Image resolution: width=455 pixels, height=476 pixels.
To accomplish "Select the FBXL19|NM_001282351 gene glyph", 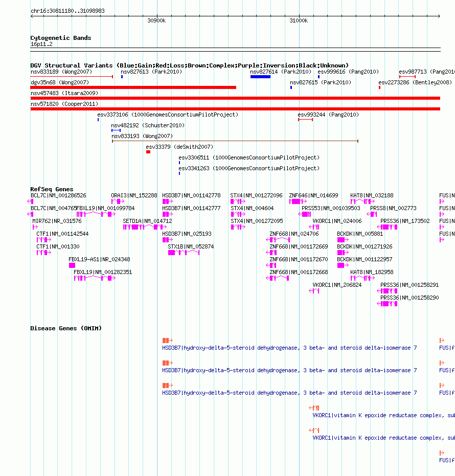I will coord(95,278).
